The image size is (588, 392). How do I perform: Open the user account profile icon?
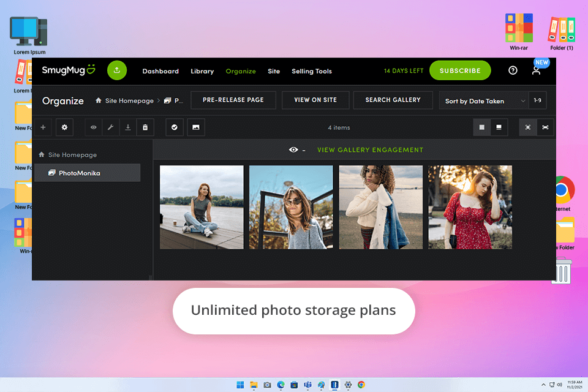537,70
